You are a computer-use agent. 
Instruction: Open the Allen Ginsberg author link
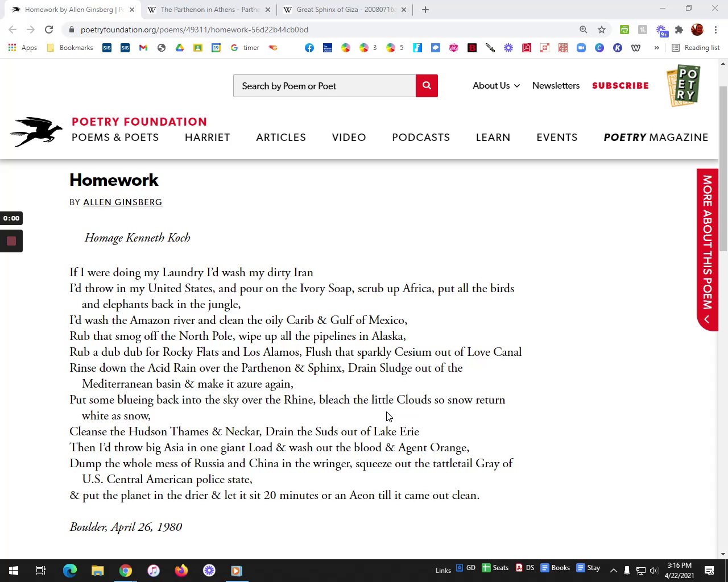pos(123,202)
